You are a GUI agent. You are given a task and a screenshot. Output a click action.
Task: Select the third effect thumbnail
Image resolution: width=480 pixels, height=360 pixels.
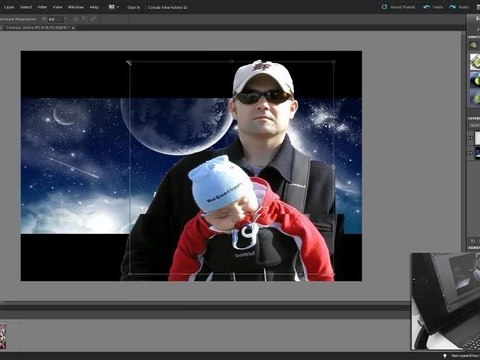click(x=475, y=99)
